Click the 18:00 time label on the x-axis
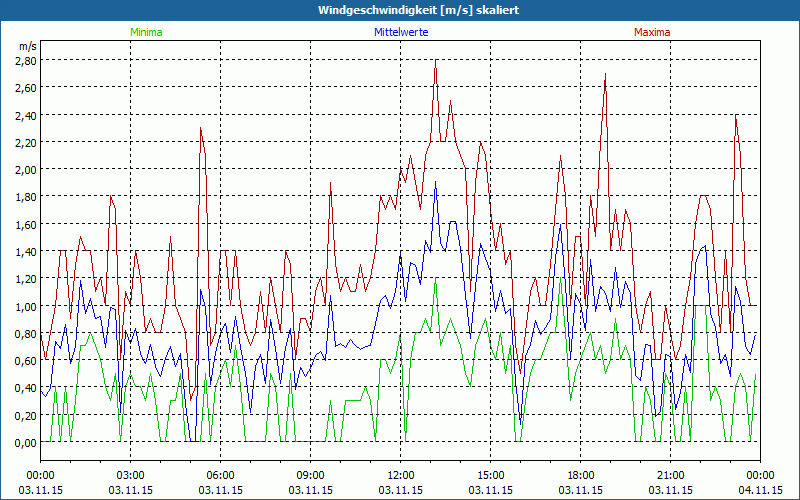This screenshot has width=800, height=500. (x=581, y=475)
